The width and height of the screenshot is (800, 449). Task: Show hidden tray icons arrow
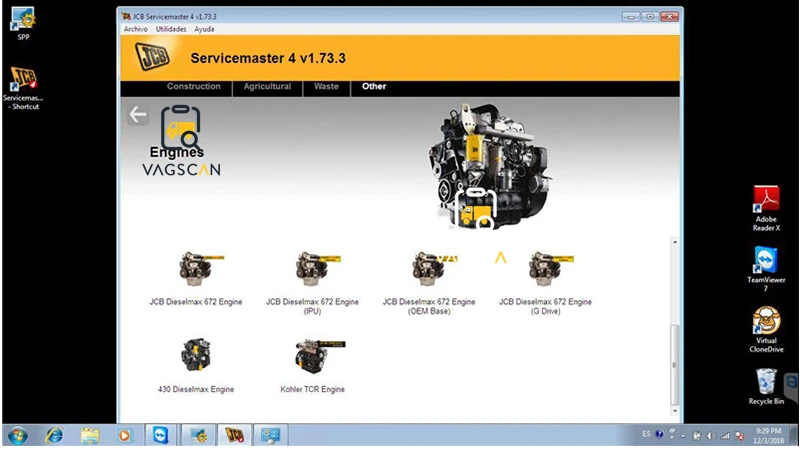(683, 436)
